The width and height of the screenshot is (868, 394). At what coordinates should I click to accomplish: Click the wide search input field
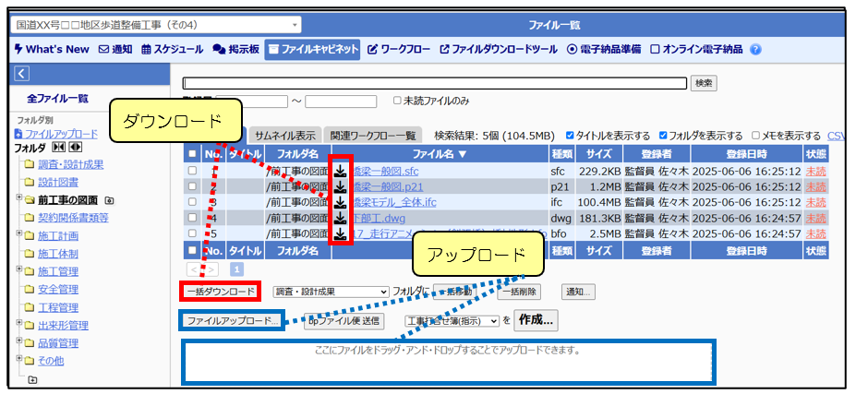click(434, 83)
